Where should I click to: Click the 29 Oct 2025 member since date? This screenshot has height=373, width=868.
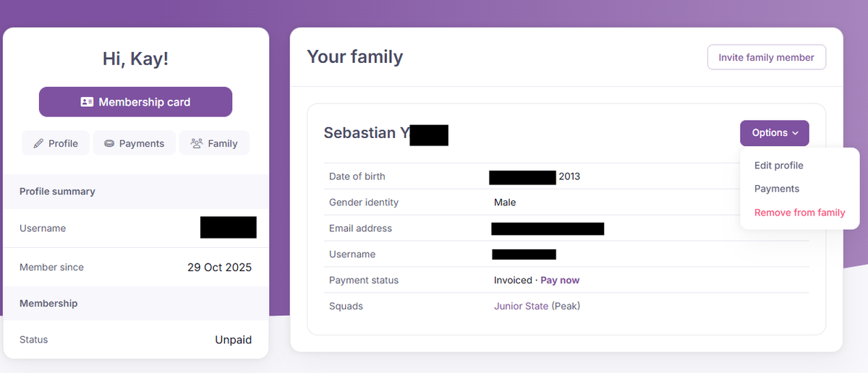tap(219, 267)
